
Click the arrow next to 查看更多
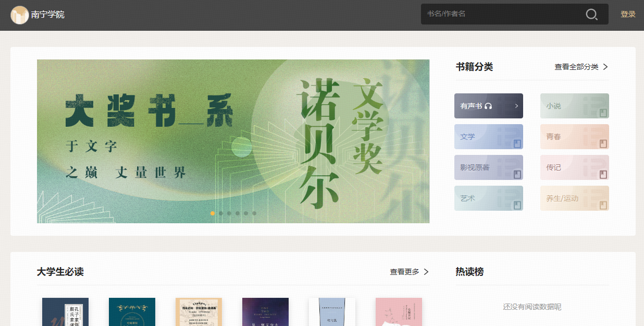coord(426,272)
